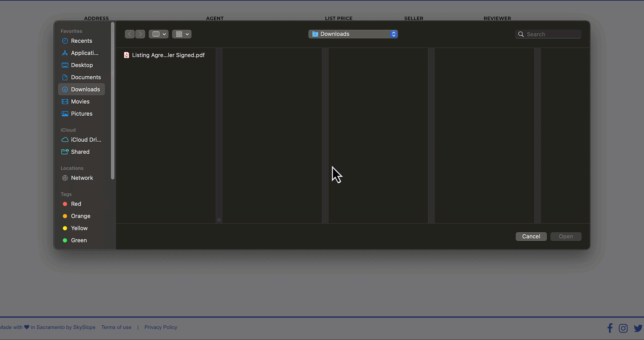Click the AGENT column header
Viewport: 644px width, 340px height.
pyautogui.click(x=215, y=18)
